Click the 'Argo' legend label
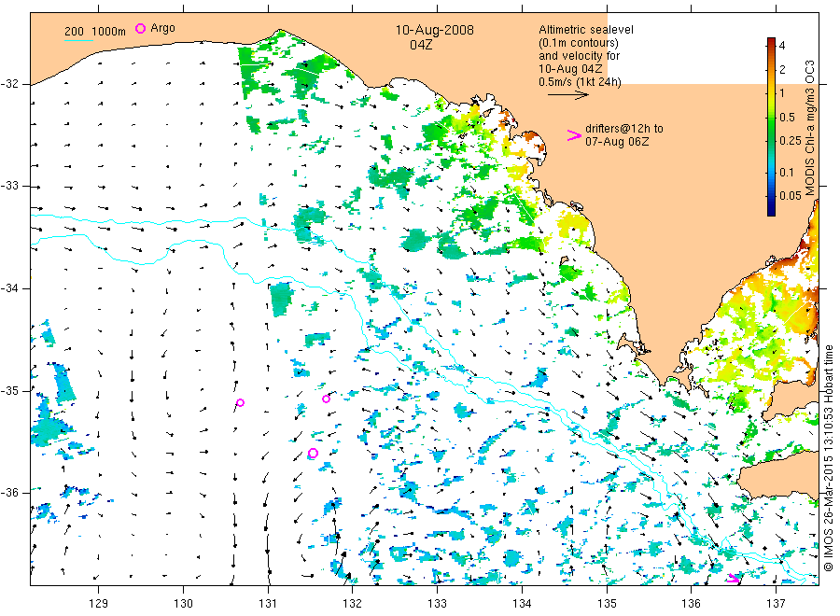The image size is (840, 616). (x=162, y=28)
